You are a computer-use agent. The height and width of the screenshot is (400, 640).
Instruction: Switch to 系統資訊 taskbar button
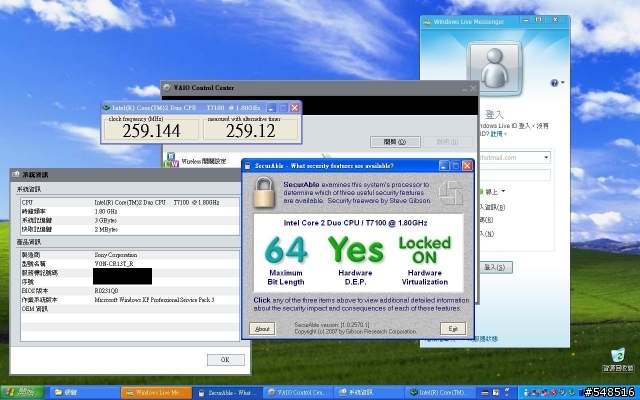[x=369, y=393]
